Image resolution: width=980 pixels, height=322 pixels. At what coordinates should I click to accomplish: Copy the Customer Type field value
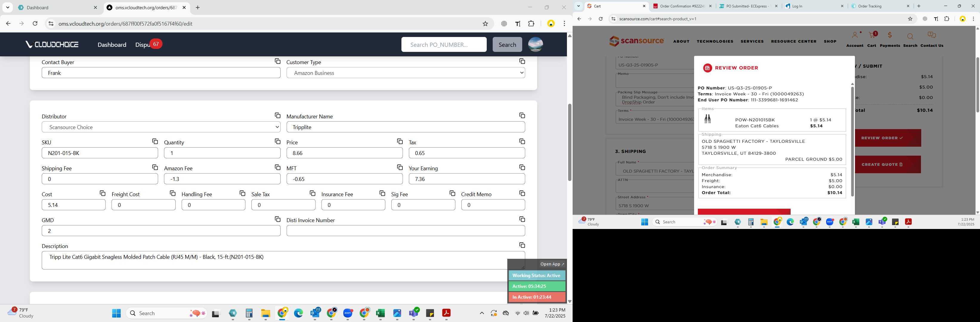pos(522,61)
